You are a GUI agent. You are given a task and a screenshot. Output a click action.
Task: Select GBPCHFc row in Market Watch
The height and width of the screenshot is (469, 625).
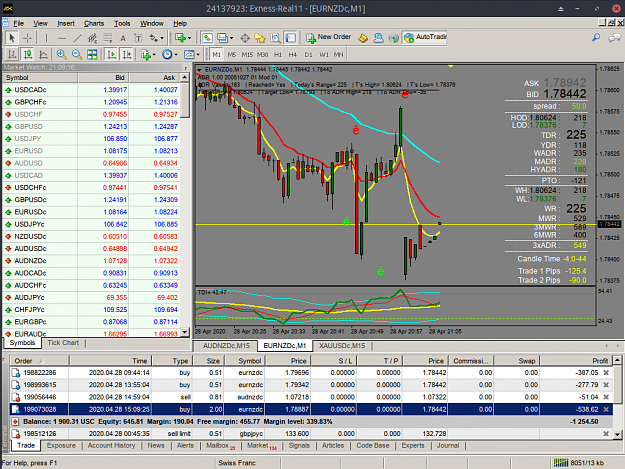pyautogui.click(x=91, y=102)
